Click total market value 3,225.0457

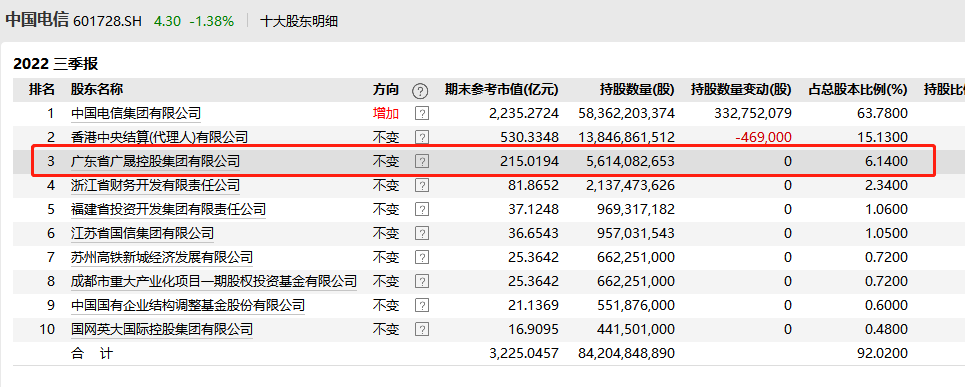[524, 354]
